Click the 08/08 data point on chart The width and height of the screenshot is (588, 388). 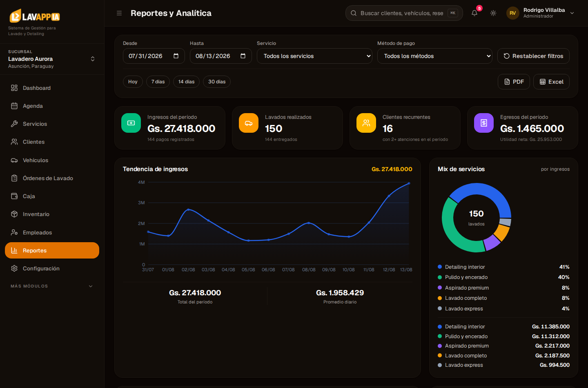(309, 223)
